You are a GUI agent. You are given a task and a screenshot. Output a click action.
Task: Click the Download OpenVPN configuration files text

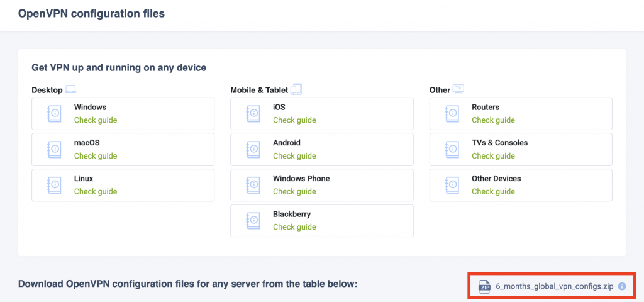[x=188, y=284]
